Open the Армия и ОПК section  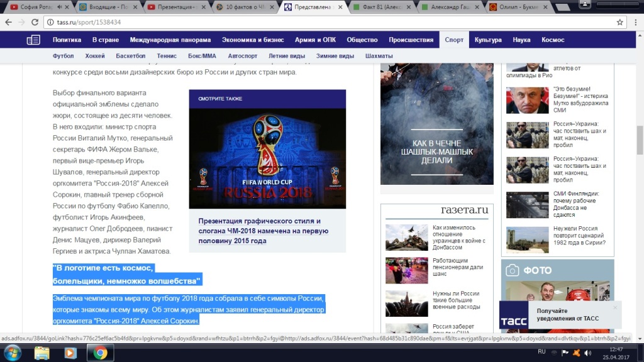click(316, 40)
